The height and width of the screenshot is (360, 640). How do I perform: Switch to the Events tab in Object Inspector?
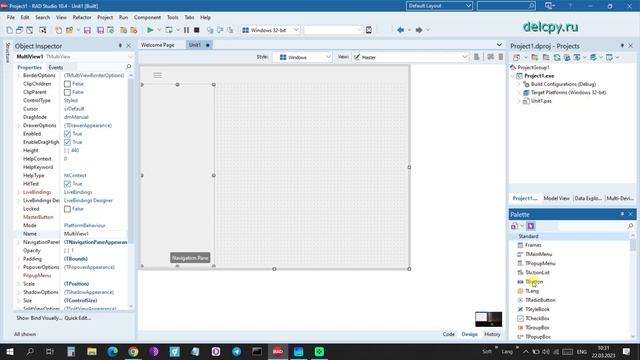[x=56, y=67]
